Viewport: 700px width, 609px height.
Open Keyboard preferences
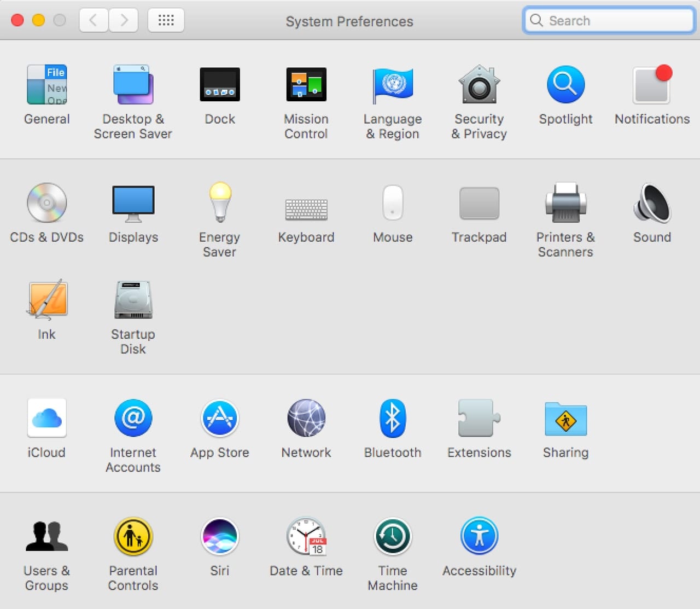[x=306, y=208]
